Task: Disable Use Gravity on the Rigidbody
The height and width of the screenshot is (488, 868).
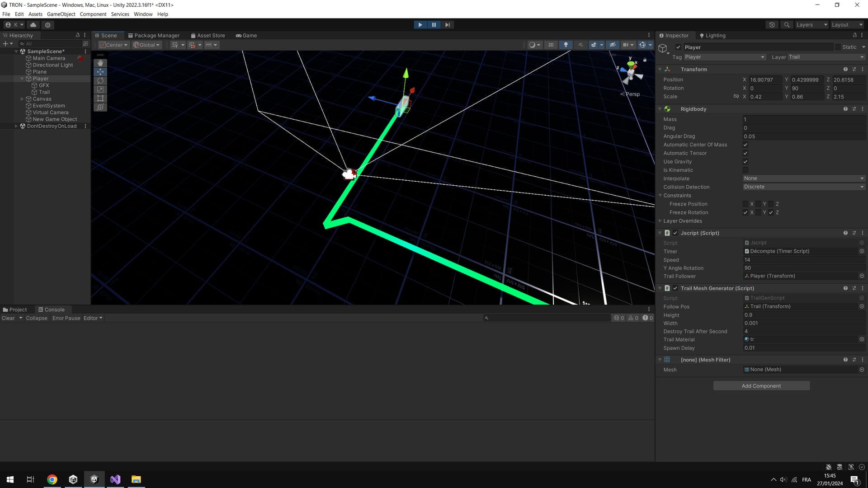Action: (x=745, y=161)
